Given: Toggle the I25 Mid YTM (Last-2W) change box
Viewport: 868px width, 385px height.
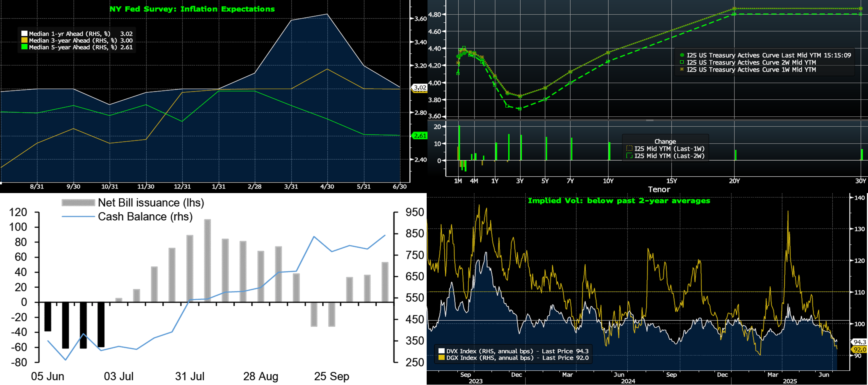Looking at the screenshot, I should click(629, 156).
